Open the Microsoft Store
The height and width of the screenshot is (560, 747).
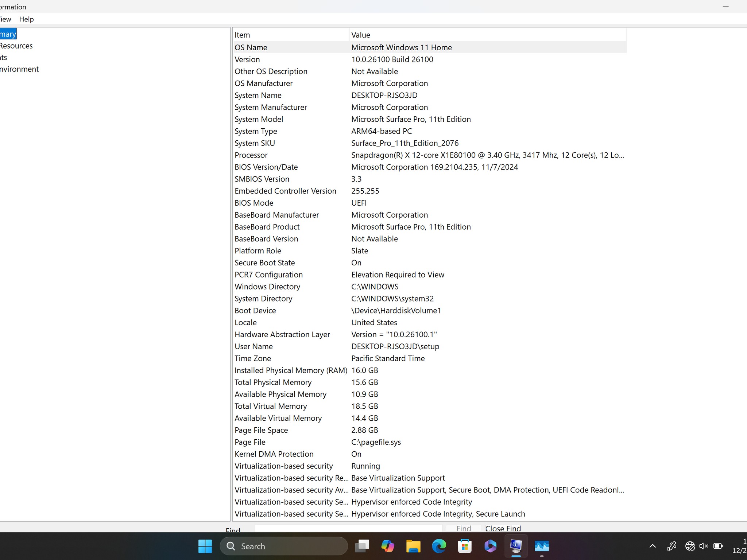[x=465, y=546]
